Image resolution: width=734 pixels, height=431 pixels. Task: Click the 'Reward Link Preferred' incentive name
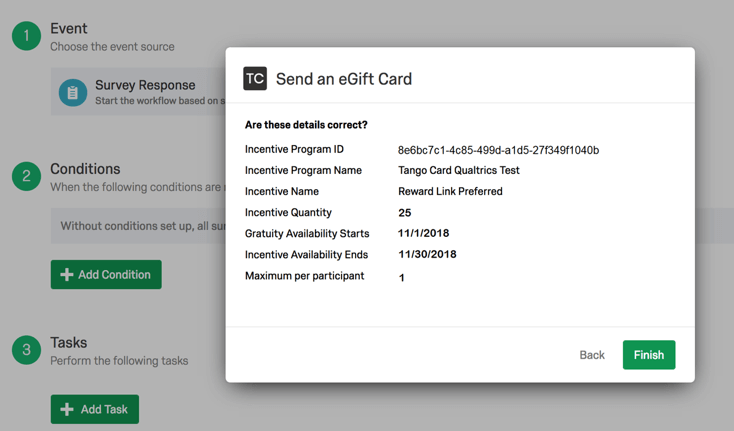click(x=450, y=191)
